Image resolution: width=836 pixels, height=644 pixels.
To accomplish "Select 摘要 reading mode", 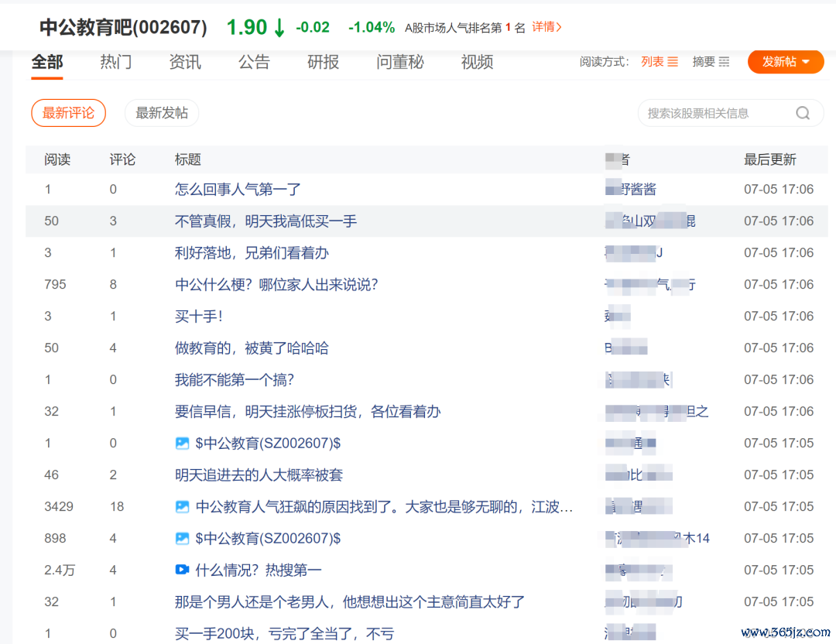I will click(x=710, y=62).
